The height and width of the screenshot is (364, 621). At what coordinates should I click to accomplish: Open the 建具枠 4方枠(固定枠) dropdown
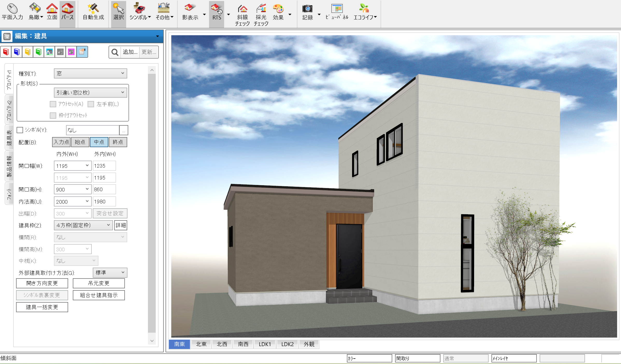83,225
